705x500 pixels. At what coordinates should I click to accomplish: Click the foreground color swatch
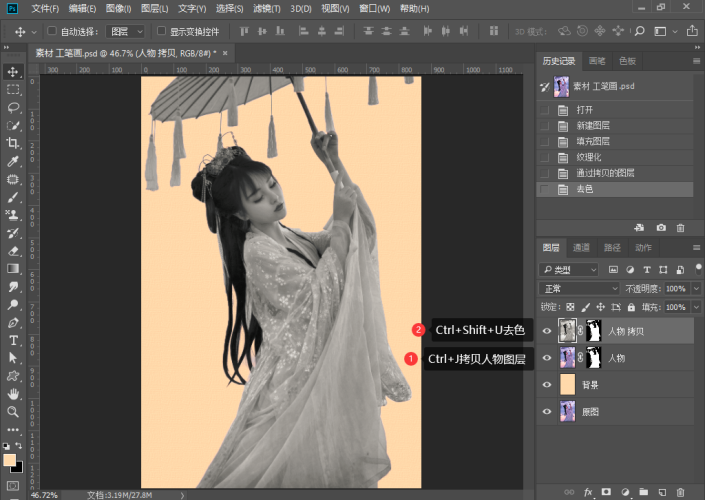point(9,460)
